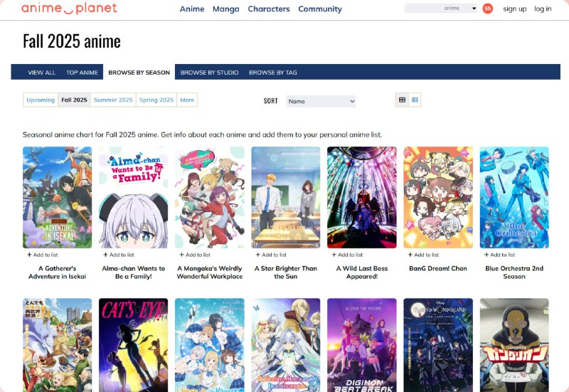Open the schoolgirls in blue uniforms poster
The height and width of the screenshot is (392, 569).
tap(210, 345)
